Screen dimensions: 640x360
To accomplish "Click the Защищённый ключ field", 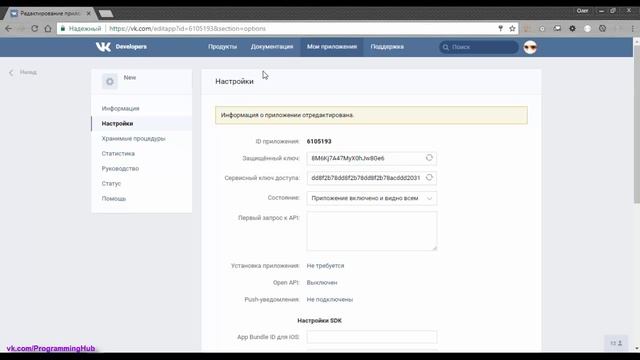I will pyautogui.click(x=371, y=158).
